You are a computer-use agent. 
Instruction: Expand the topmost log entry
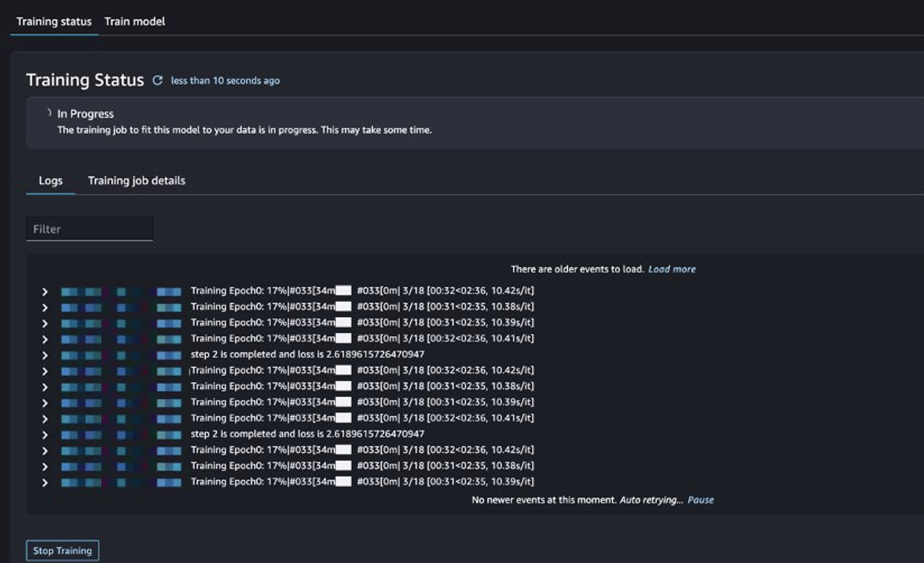(x=44, y=291)
